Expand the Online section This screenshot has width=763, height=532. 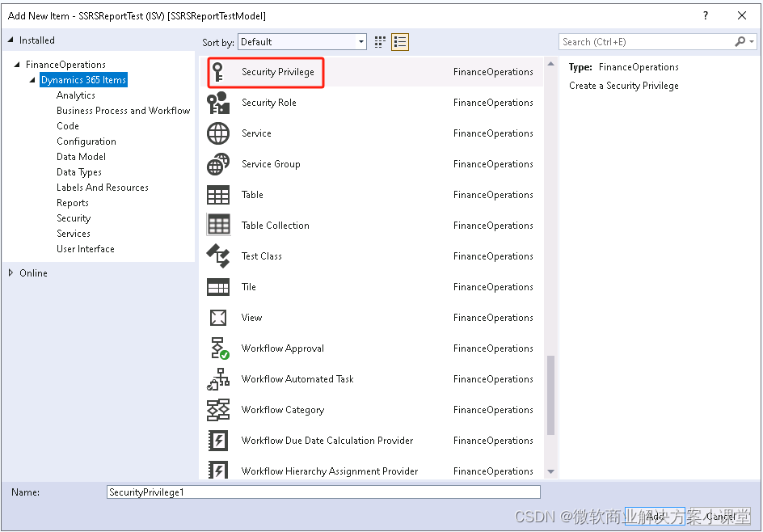(x=11, y=273)
